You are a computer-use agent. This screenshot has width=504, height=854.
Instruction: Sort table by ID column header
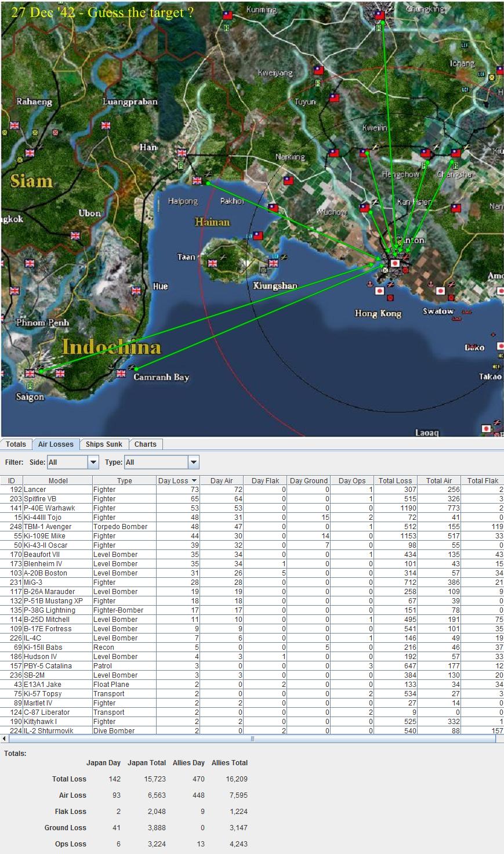pyautogui.click(x=12, y=480)
